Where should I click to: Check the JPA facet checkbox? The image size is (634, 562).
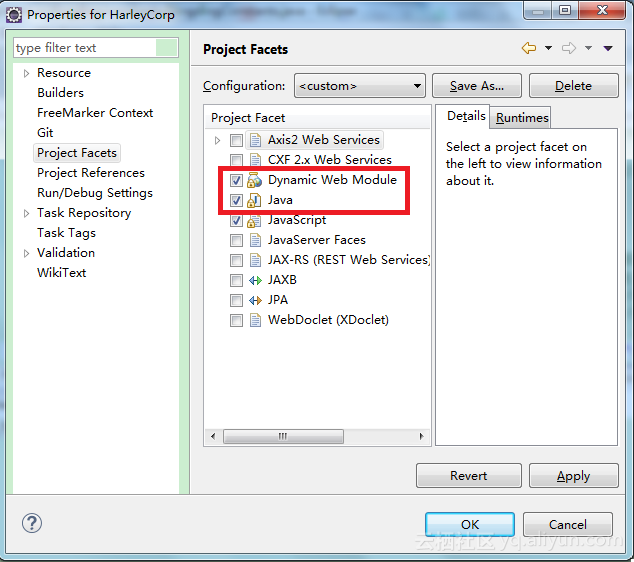[236, 300]
